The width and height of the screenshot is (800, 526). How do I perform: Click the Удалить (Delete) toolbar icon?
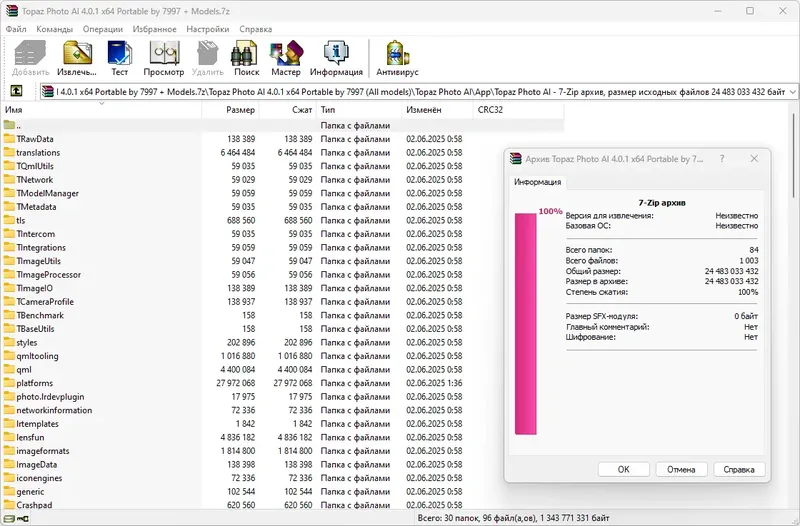tap(208, 58)
